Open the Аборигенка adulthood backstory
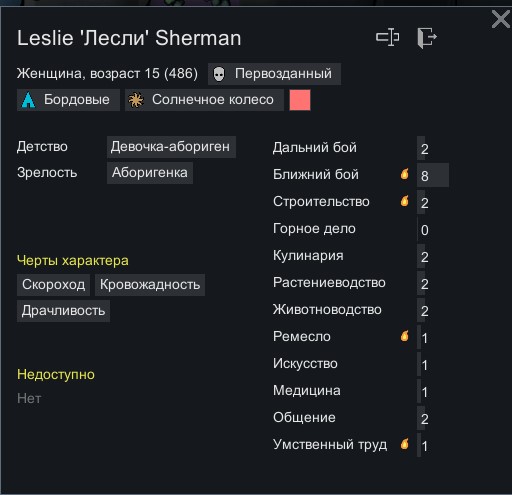 coord(150,173)
